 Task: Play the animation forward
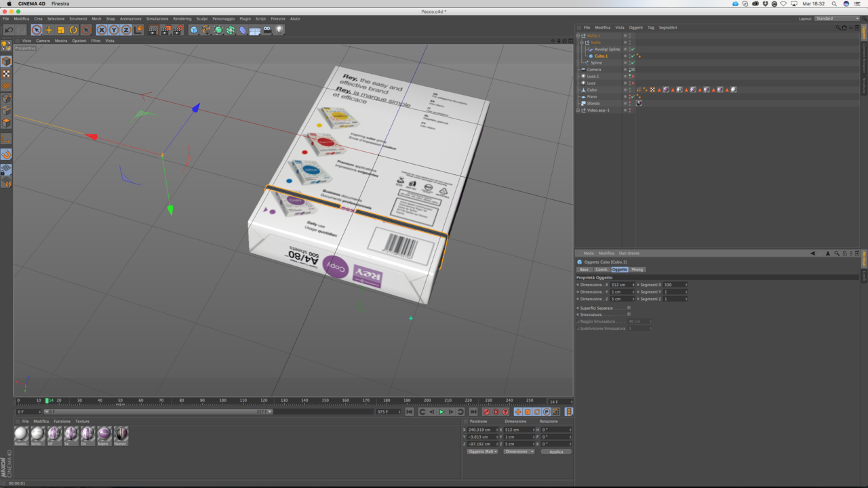441,412
